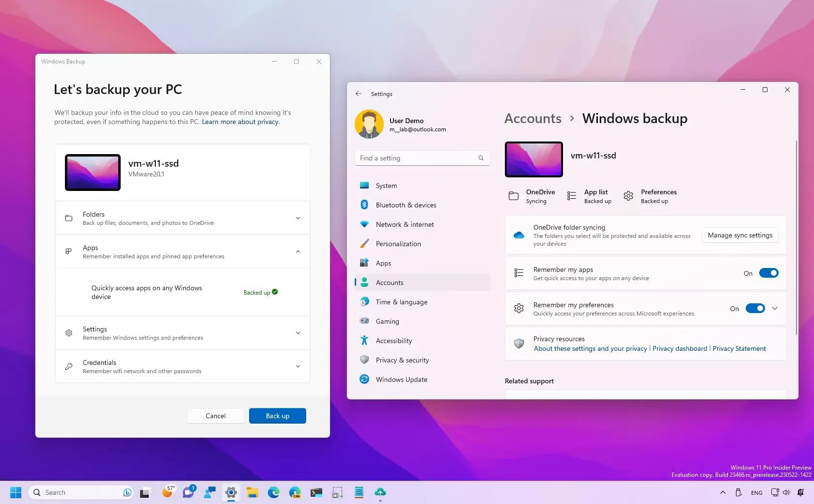This screenshot has width=814, height=504.
Task: Launch Microsoft Edge from the taskbar
Action: tap(274, 492)
